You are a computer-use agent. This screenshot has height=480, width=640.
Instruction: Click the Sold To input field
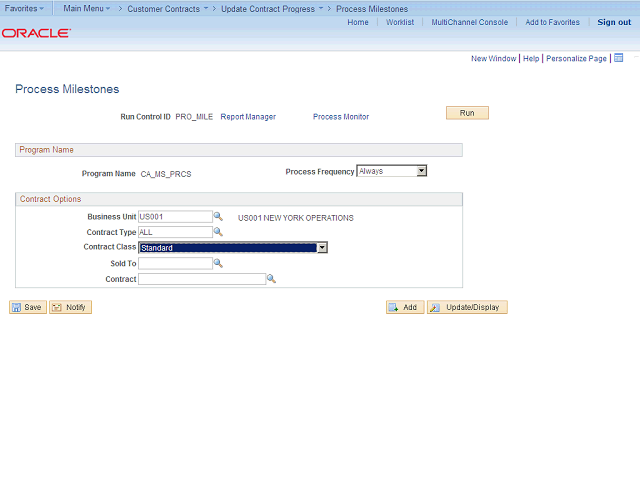click(175, 263)
